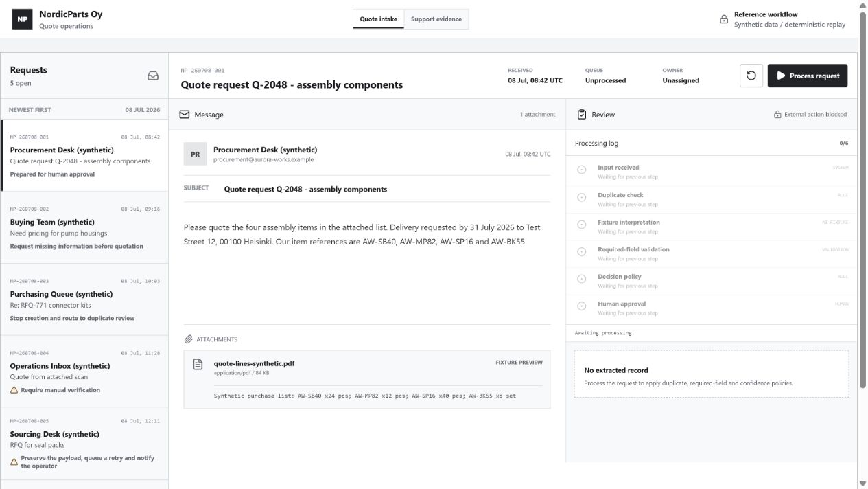
Task: Click the No extracted record placeholder box
Action: point(712,374)
